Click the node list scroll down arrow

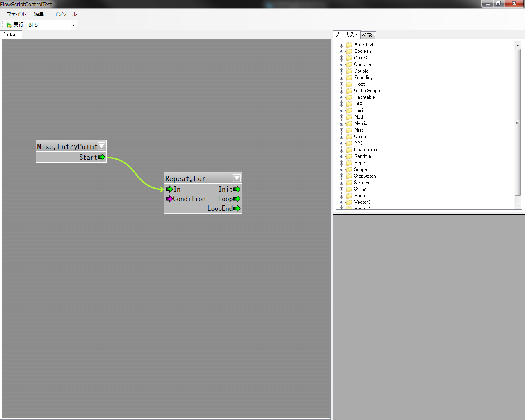coord(518,205)
